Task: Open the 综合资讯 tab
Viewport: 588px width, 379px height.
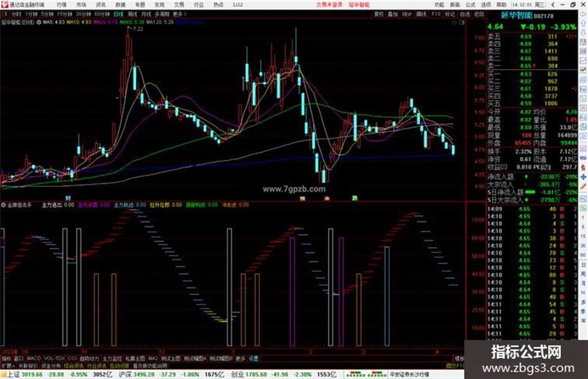Action: click(x=74, y=366)
